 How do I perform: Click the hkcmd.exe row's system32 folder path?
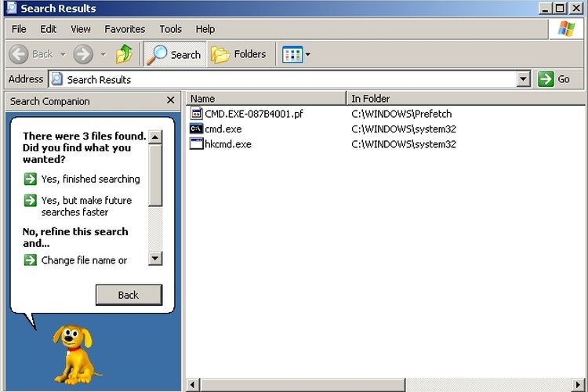tap(404, 144)
